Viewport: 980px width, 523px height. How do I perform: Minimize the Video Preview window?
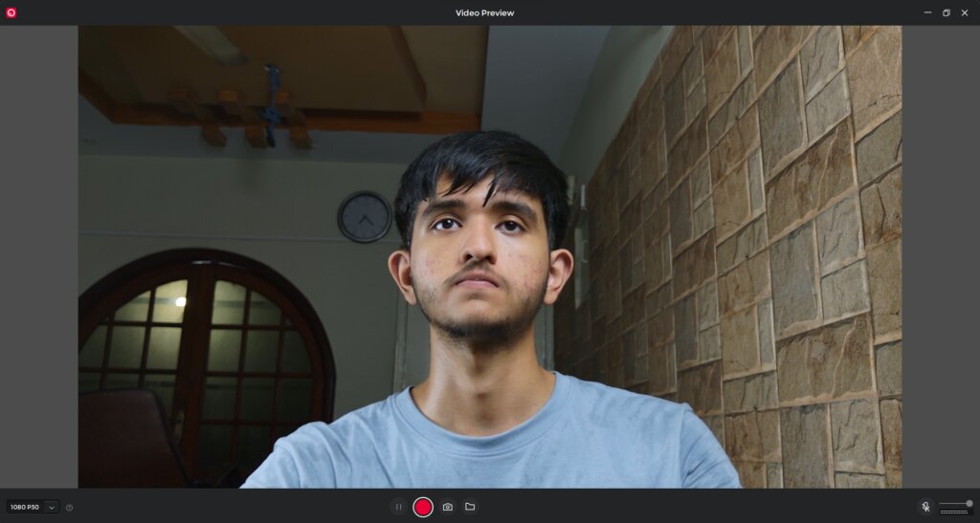tap(927, 12)
